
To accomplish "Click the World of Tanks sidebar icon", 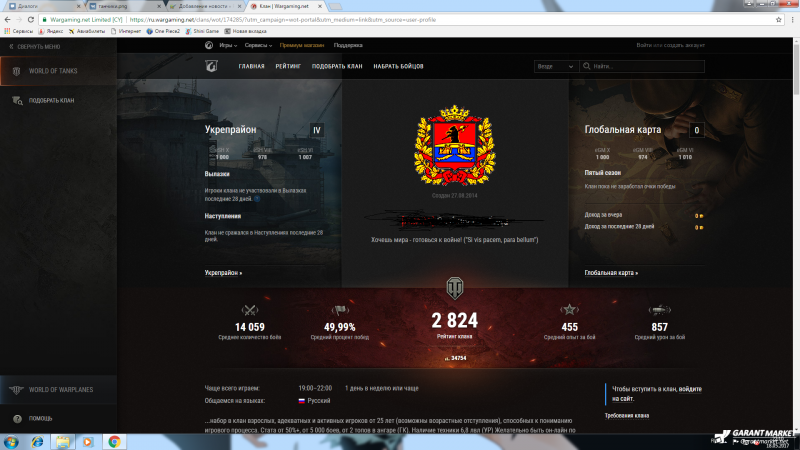I will [x=16, y=71].
